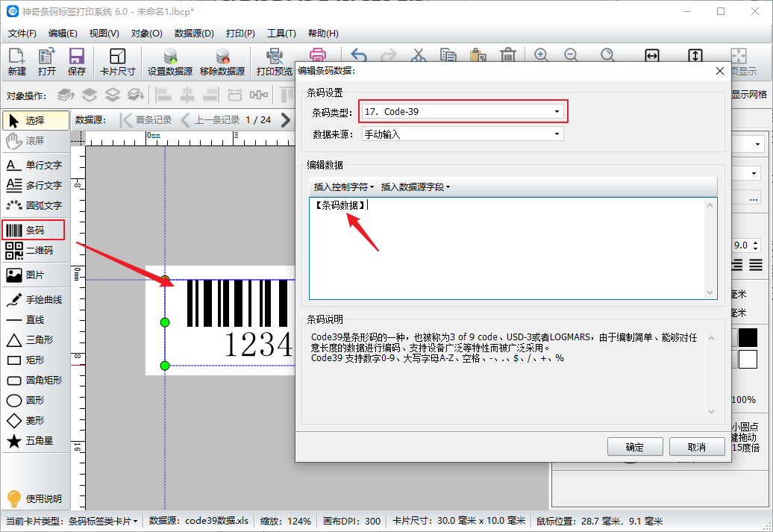Screen dimensions: 773x532
Task: Open the 数据源(D) menu
Action: tap(194, 34)
